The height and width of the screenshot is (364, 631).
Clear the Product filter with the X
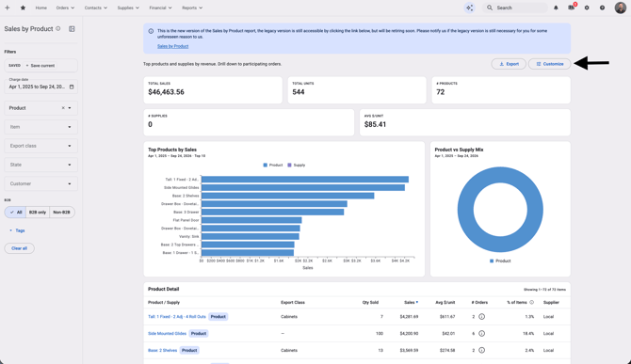click(63, 108)
